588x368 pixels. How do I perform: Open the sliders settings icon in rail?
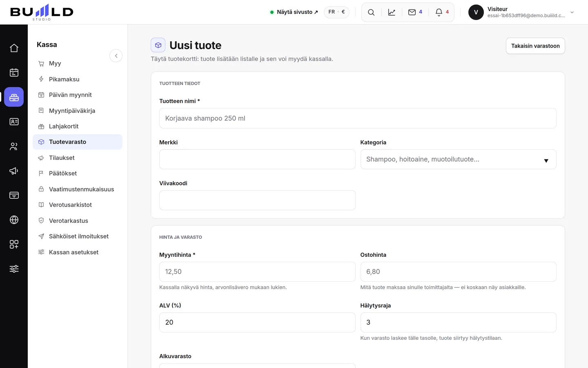coord(14,269)
